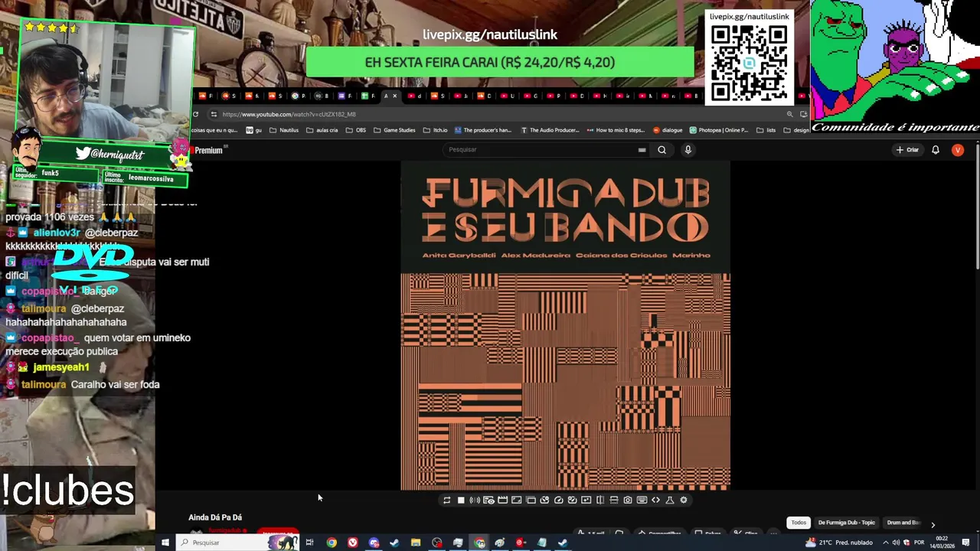This screenshot has height=551, width=980.
Task: Click the starred picture video filters icon
Action: tap(586, 500)
